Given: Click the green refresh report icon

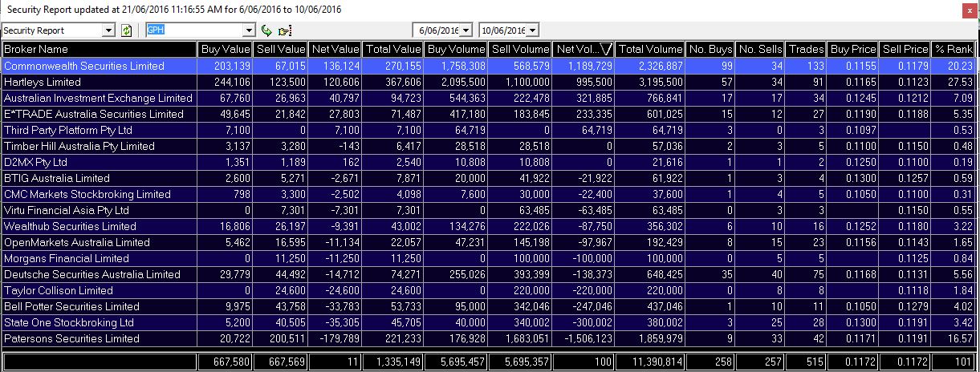Looking at the screenshot, I should point(126,30).
